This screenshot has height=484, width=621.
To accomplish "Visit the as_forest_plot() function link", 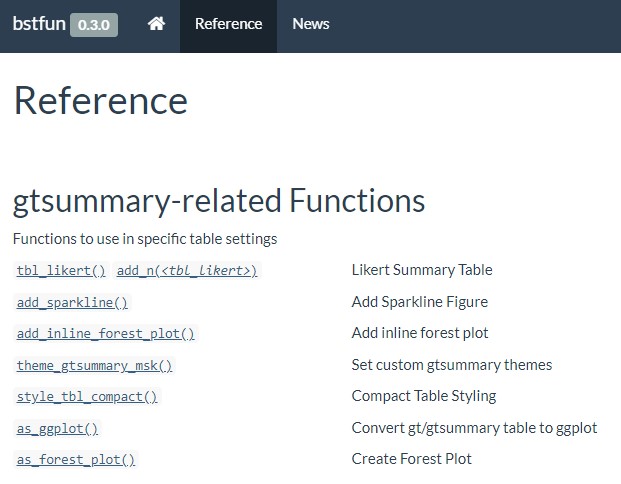I will 75,460.
